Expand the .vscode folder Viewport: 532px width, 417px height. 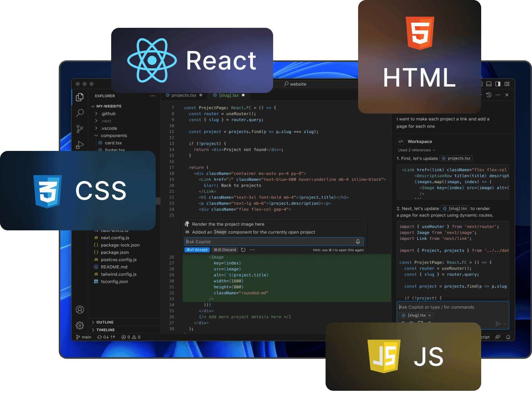click(x=106, y=128)
